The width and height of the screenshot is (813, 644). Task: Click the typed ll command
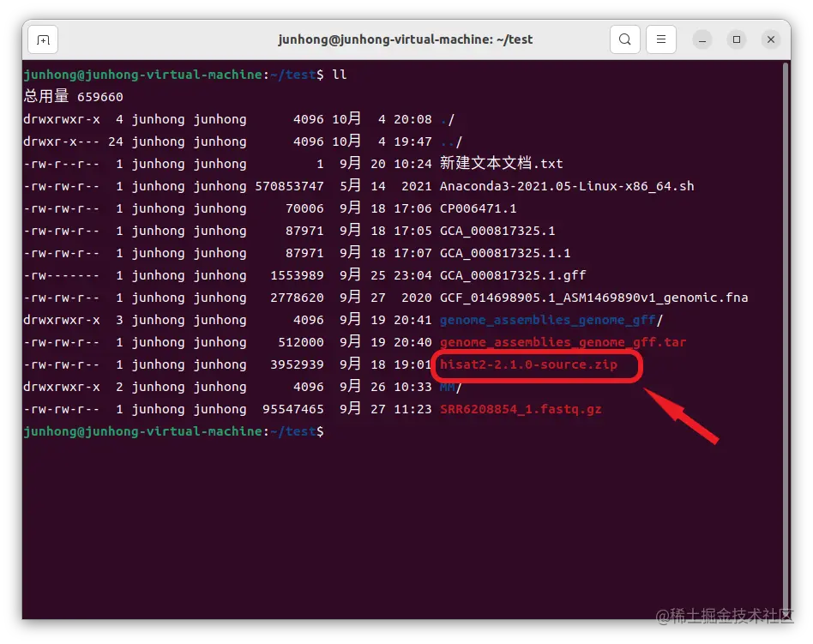pos(339,75)
